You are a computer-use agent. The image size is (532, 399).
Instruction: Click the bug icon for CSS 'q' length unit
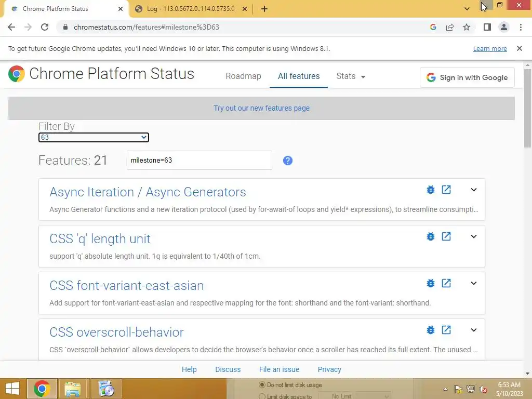click(431, 236)
